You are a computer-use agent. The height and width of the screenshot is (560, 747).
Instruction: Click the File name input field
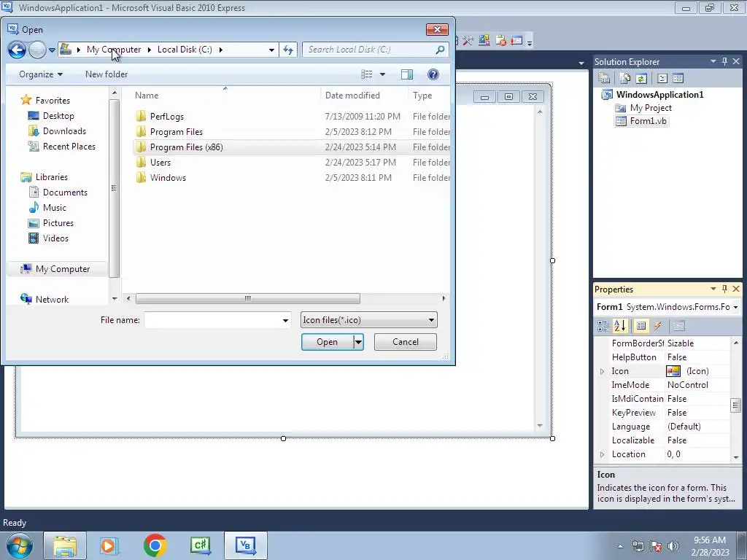[x=212, y=320]
